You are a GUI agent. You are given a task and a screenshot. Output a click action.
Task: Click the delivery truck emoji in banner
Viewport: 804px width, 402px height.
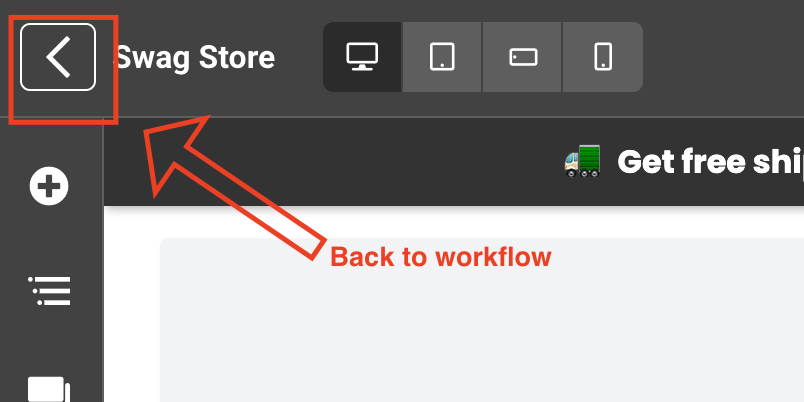coord(582,161)
